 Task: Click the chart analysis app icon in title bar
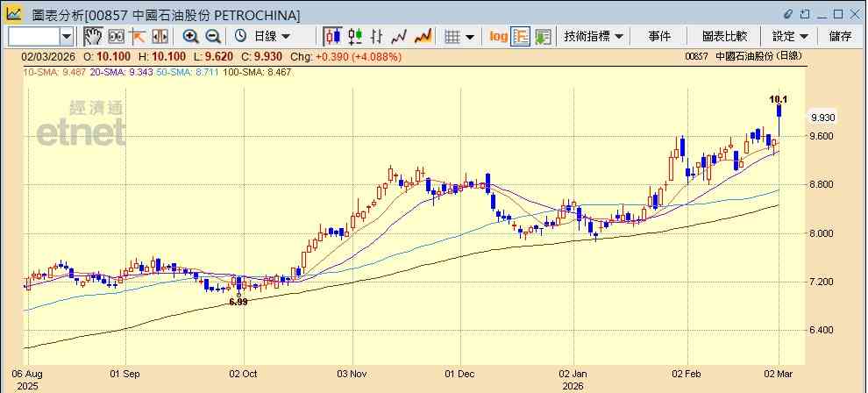14,14
